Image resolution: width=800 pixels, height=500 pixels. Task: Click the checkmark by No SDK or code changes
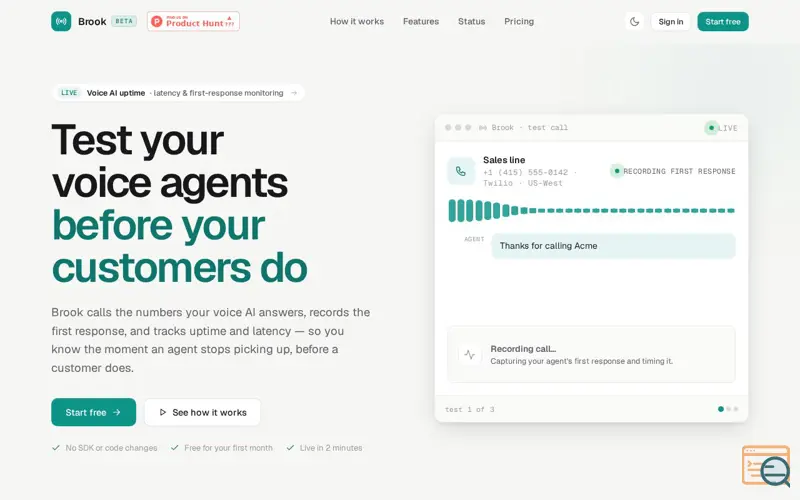click(56, 448)
